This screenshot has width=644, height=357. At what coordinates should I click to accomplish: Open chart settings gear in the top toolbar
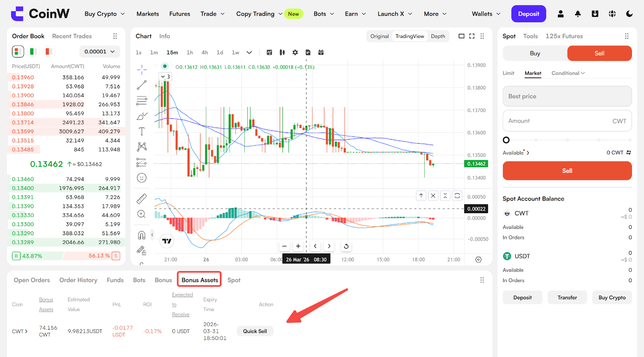[x=295, y=52]
